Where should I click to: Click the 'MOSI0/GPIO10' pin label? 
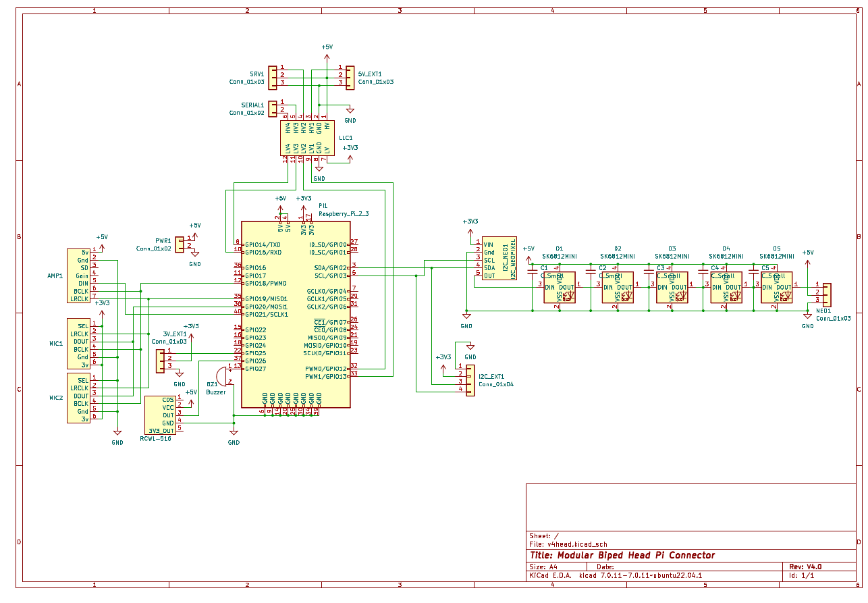click(325, 345)
